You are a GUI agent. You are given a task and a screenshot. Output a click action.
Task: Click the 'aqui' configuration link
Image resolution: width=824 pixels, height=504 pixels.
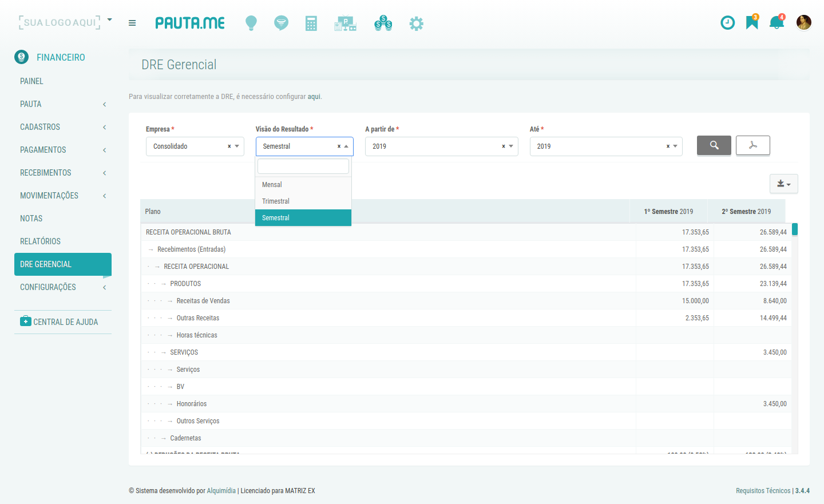[x=314, y=97]
